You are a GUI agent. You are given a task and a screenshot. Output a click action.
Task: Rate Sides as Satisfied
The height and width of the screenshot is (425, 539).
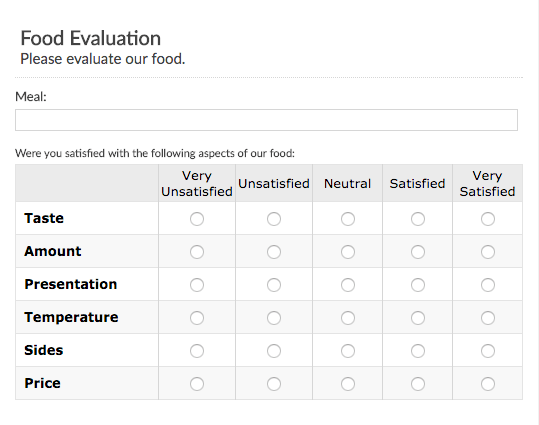click(x=418, y=351)
